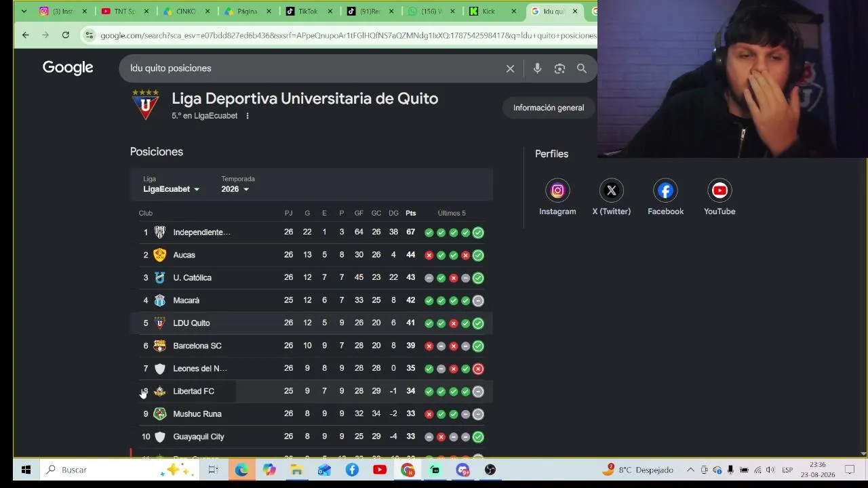Switch to Chrome on the taskbar
Screen dimensions: 868x488
408,470
